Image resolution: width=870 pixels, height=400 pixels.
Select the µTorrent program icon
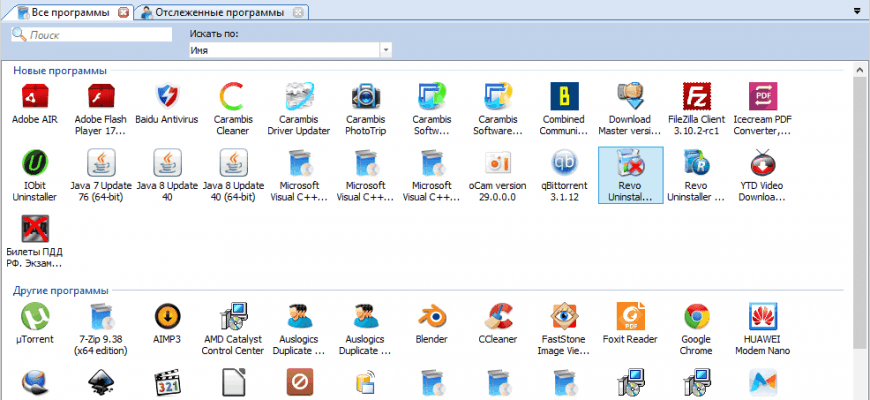coord(34,316)
